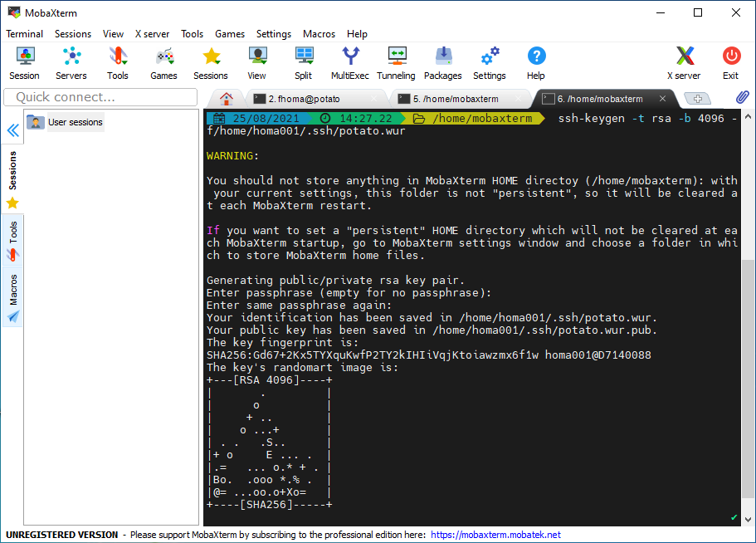Open the Servers toolbar icon
Image resolution: width=756 pixels, height=543 pixels.
71,63
